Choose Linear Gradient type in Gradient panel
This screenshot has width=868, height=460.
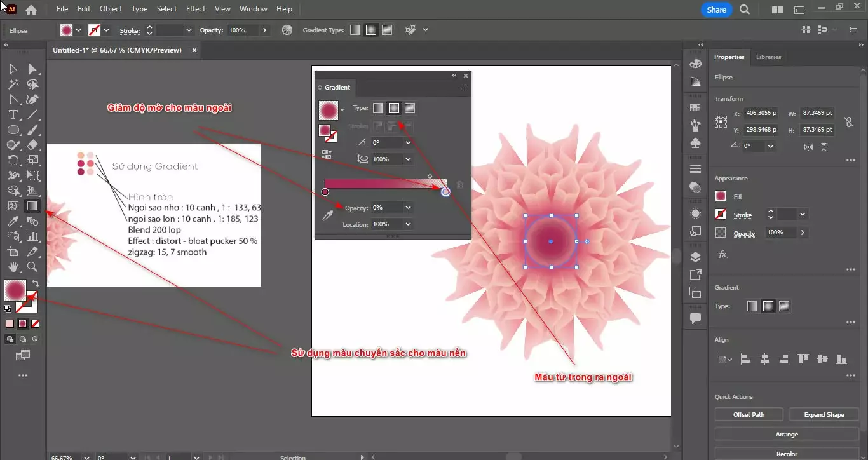(x=378, y=108)
